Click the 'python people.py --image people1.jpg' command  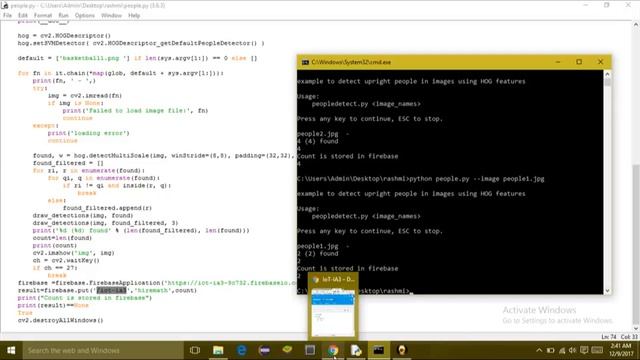(476, 179)
